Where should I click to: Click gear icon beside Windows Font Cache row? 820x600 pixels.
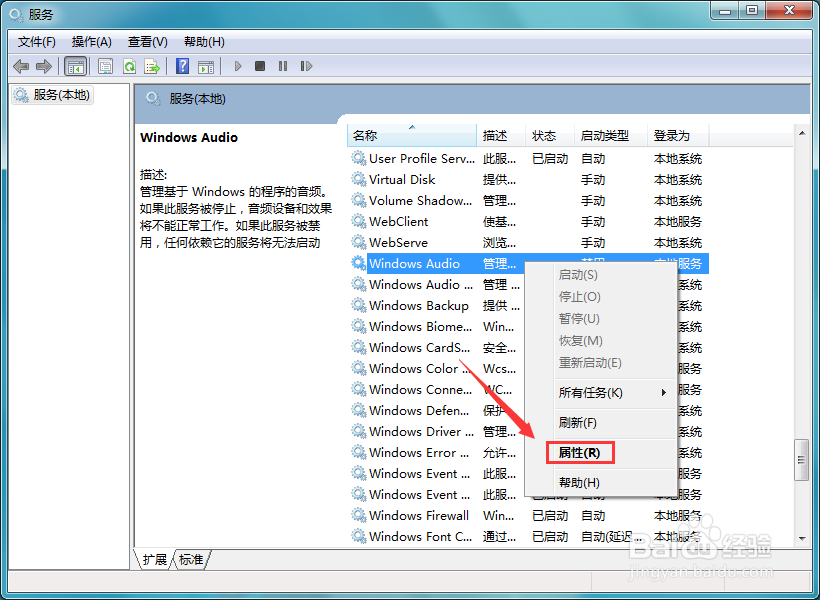[358, 536]
